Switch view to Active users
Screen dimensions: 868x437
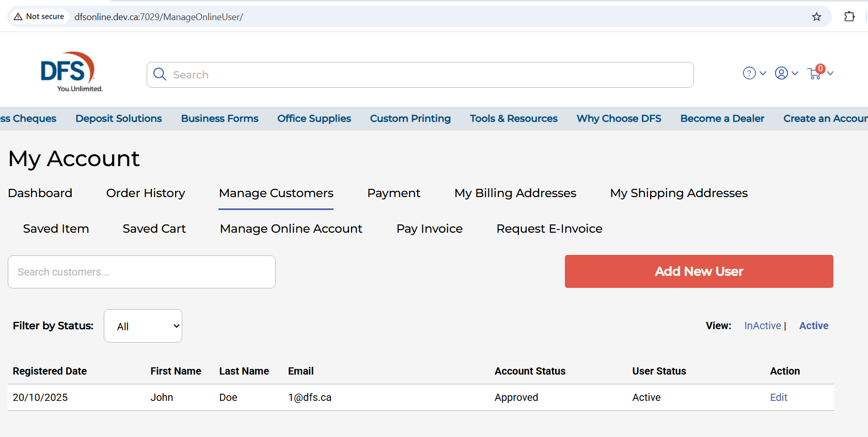(x=813, y=326)
